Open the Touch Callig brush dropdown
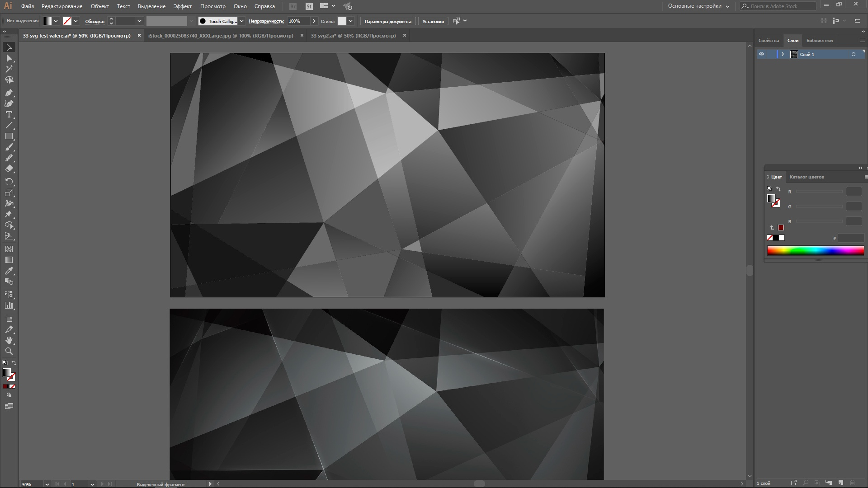Viewport: 868px width, 488px height. (x=242, y=21)
